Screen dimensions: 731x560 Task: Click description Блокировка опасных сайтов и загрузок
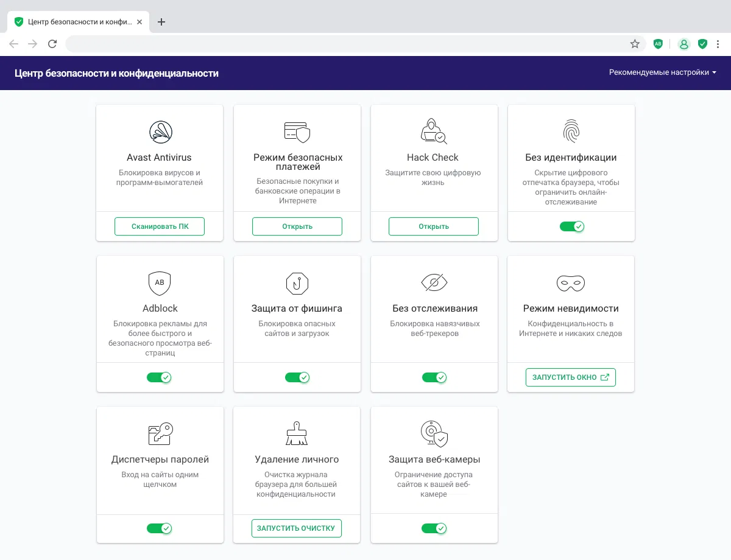(297, 329)
